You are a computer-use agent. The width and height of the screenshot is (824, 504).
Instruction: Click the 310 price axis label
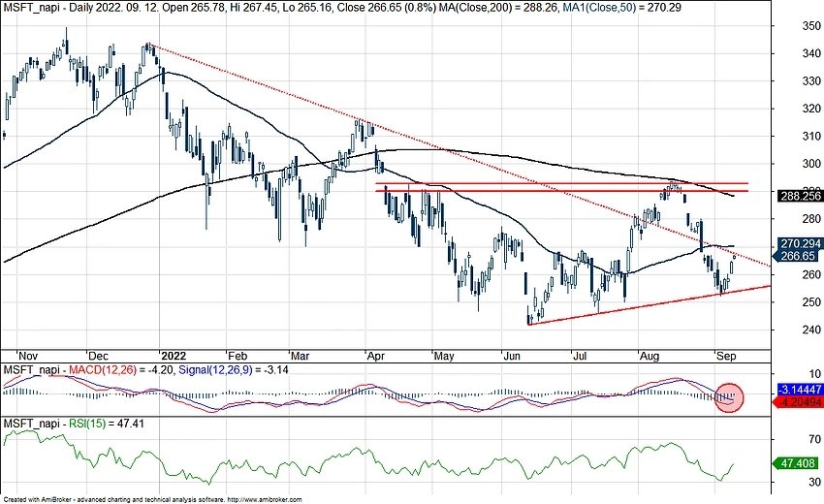[810, 136]
